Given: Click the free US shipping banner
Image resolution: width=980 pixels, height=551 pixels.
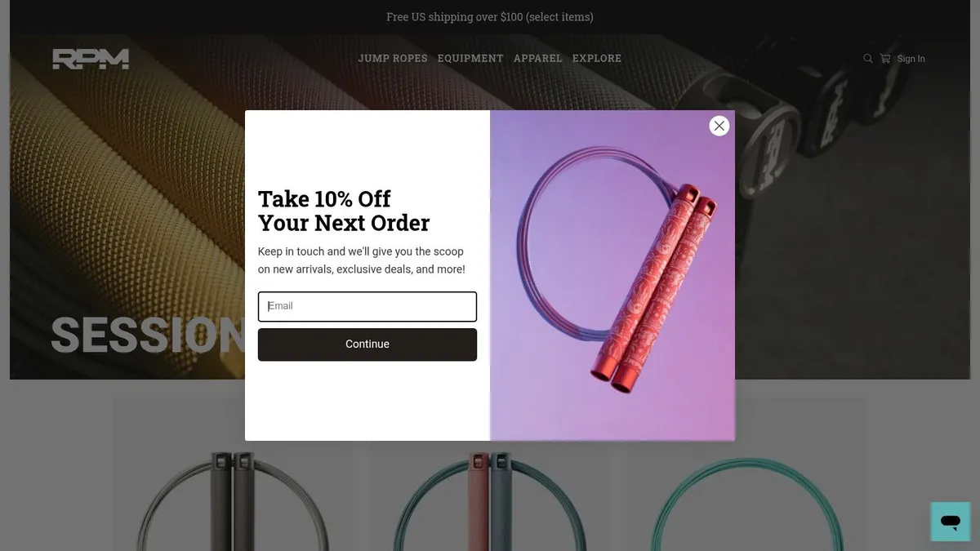Looking at the screenshot, I should [490, 17].
